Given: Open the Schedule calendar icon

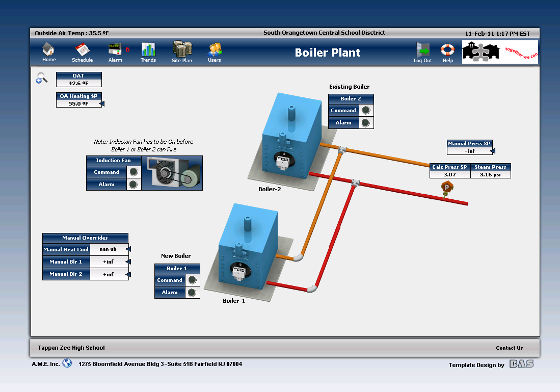Looking at the screenshot, I should [82, 50].
